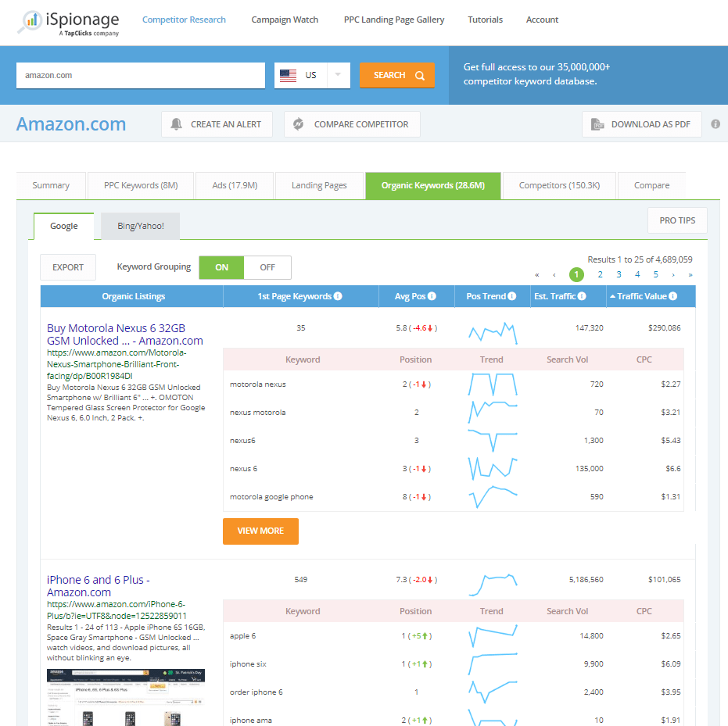Screen dimensions: 728x726
Task: Go to first page with double left arrow
Action: click(536, 274)
